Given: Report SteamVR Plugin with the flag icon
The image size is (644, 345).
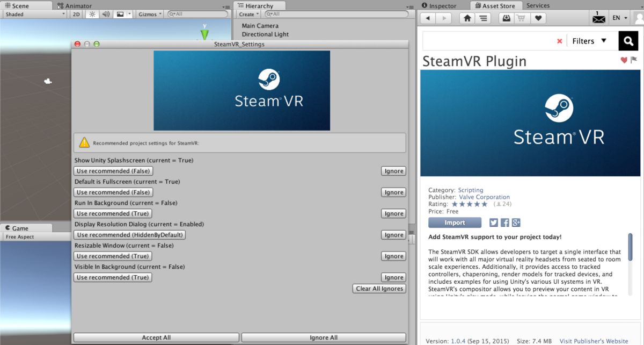Looking at the screenshot, I should 634,60.
